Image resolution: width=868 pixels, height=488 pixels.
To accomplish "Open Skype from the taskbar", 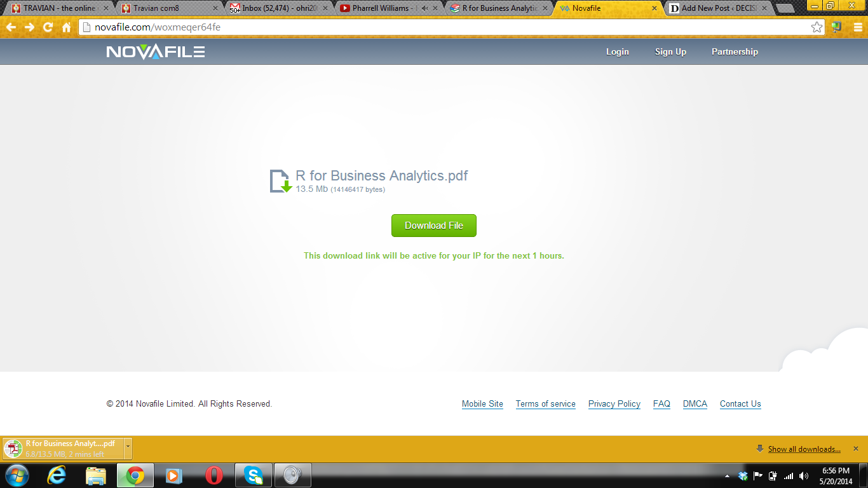I will click(x=254, y=475).
